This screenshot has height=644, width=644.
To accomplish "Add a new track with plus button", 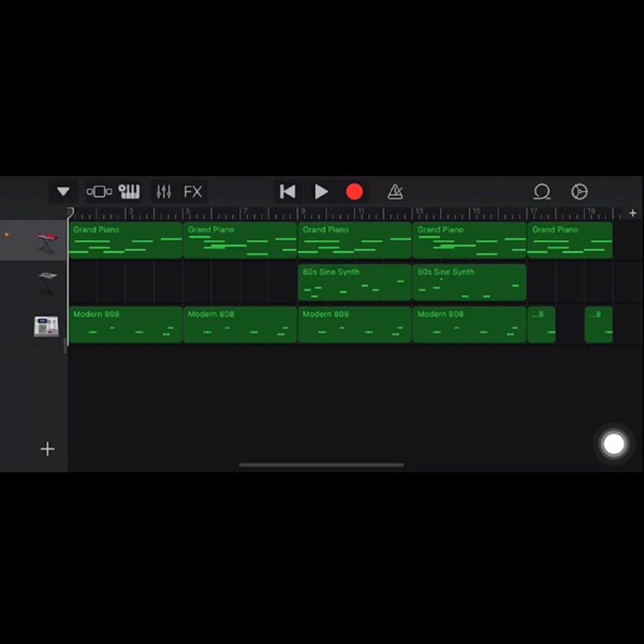I will click(x=47, y=448).
